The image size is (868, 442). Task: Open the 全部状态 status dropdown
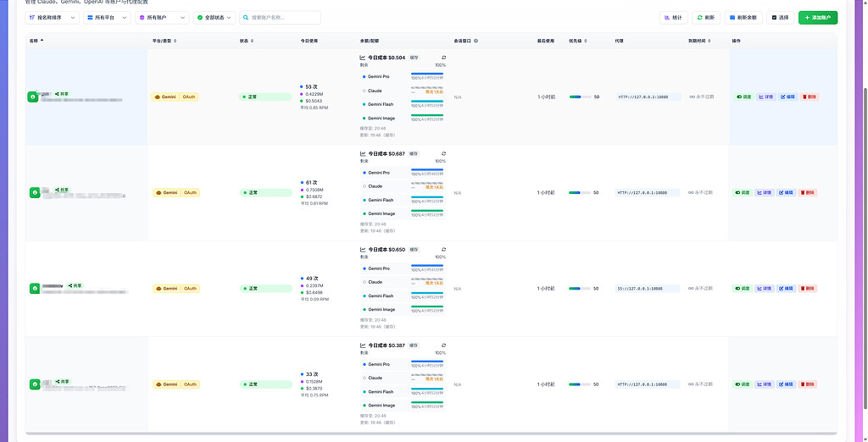(214, 18)
